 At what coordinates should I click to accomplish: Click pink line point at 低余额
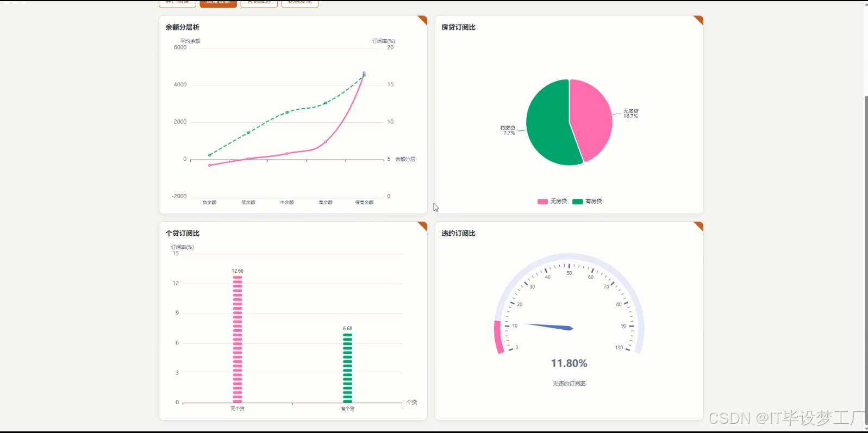pyautogui.click(x=248, y=159)
